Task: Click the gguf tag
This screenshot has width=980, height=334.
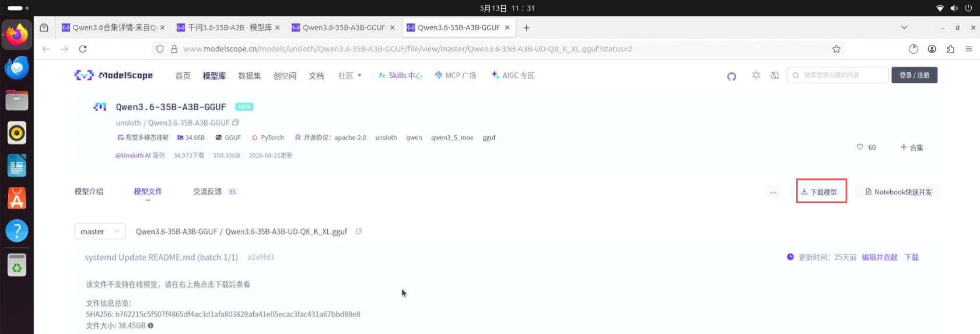Action: coord(489,138)
